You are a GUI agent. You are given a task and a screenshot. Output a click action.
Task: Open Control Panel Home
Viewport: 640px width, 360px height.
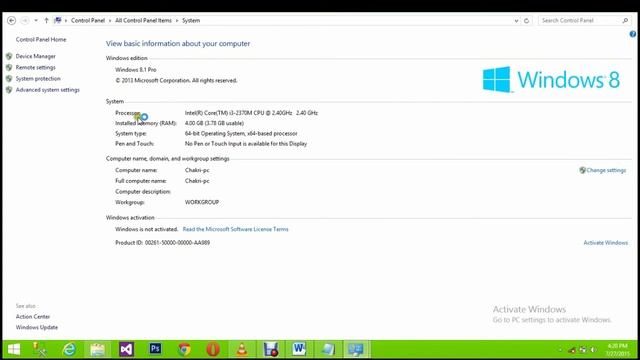pyautogui.click(x=41, y=40)
